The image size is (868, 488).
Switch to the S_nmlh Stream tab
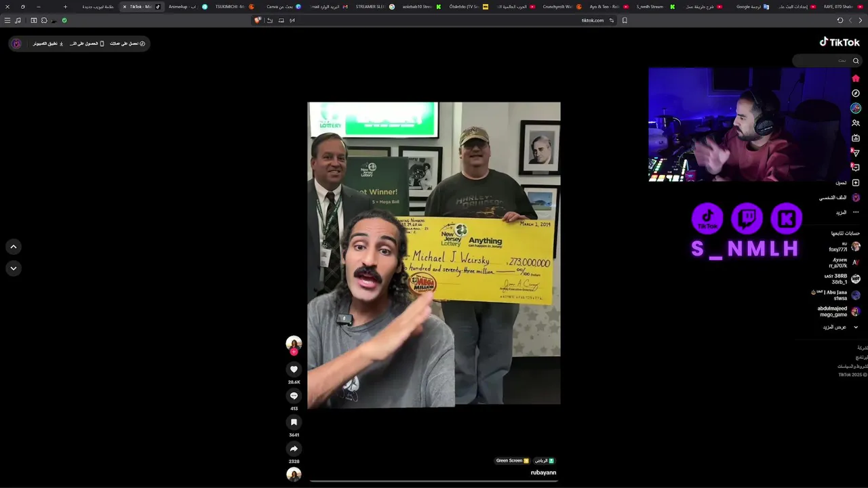654,7
